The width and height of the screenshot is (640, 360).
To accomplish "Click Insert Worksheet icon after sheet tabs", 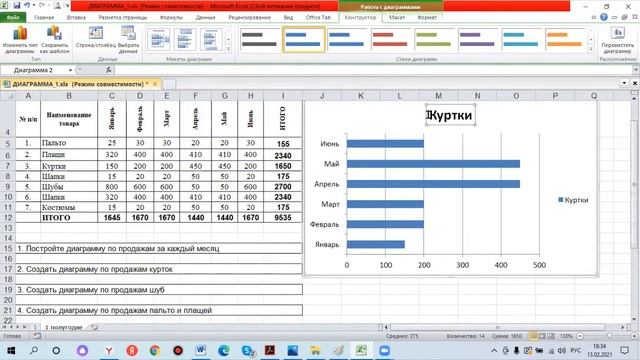I will pyautogui.click(x=94, y=327).
